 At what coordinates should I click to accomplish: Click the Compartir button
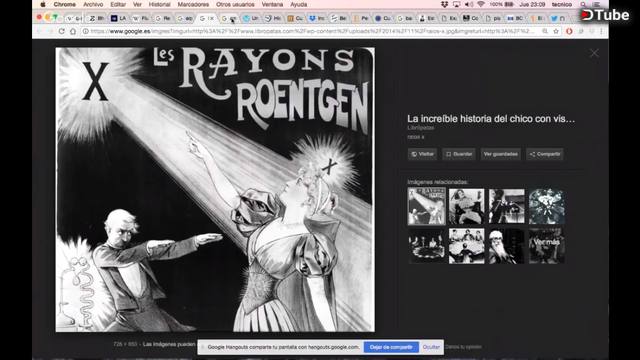pyautogui.click(x=544, y=154)
